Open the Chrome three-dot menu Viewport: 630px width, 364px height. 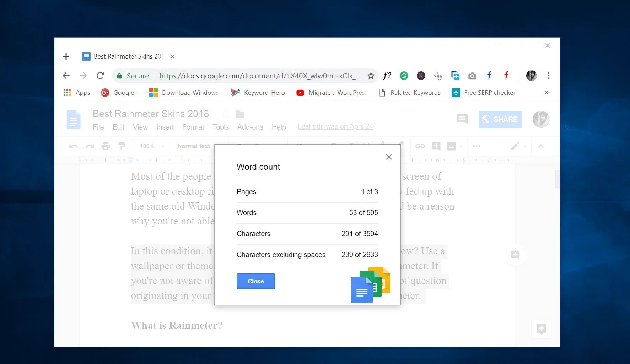pyautogui.click(x=549, y=76)
